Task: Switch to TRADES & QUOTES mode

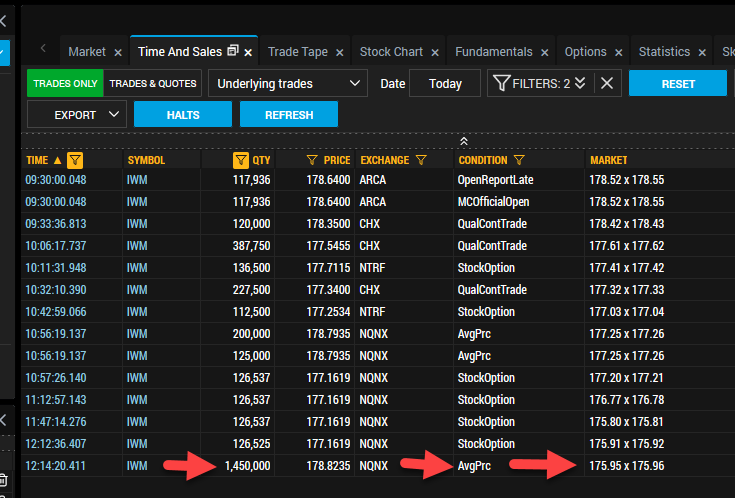Action: point(153,83)
